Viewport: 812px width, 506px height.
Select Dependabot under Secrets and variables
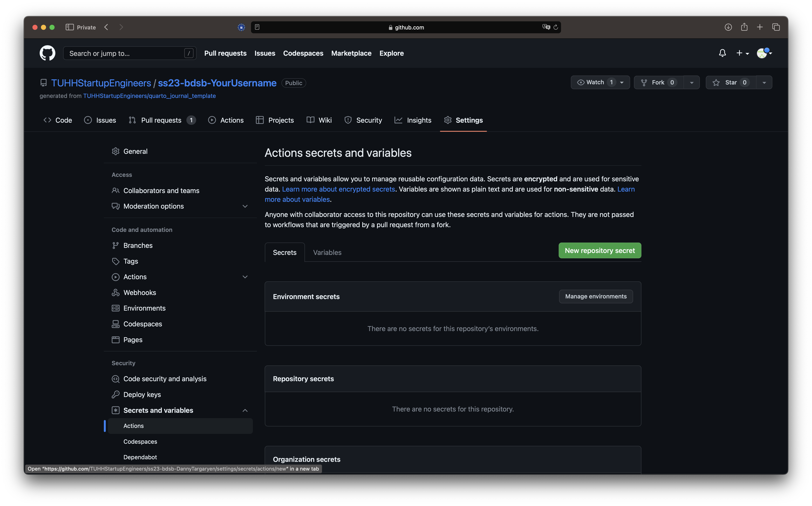[180, 457]
